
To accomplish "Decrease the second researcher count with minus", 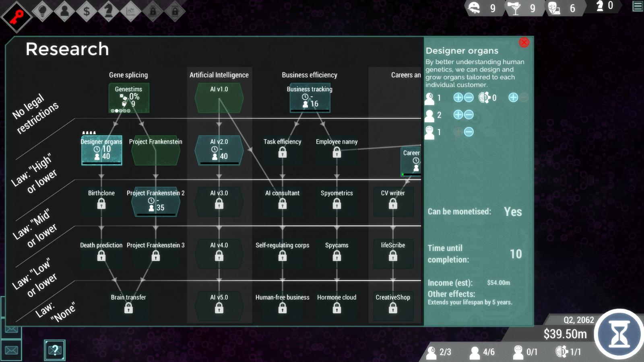I will coord(468,115).
